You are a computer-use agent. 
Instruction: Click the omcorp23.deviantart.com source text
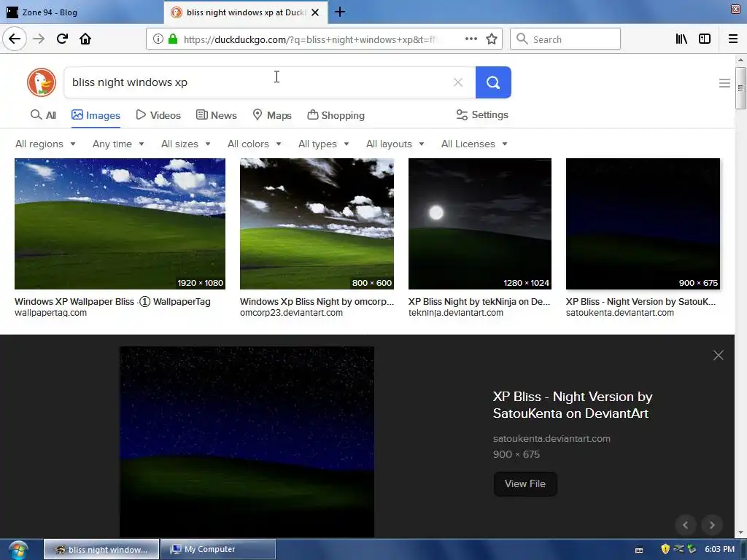coord(291,313)
